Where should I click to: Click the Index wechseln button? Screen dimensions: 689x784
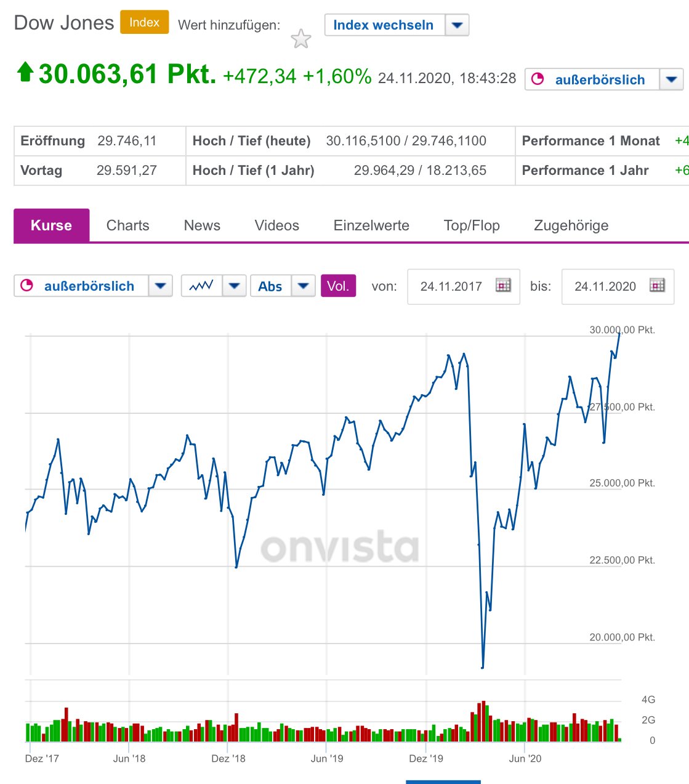tap(383, 25)
